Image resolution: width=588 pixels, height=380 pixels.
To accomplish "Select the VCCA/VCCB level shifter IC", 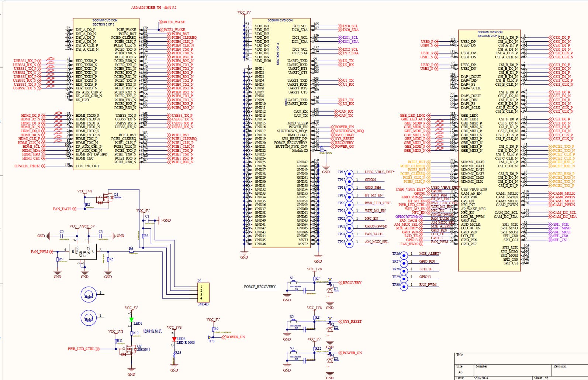I will tap(83, 251).
